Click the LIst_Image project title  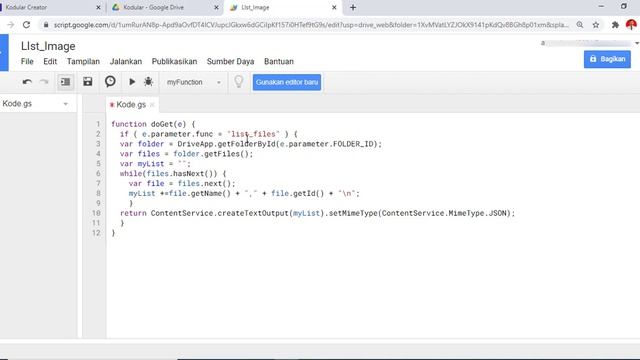click(48, 46)
